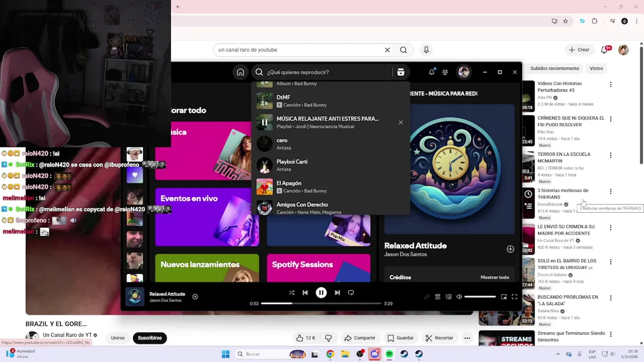Viewport: 644px width, 362px height.
Task: Open Spotify Browse icon in search bar
Action: [x=400, y=72]
